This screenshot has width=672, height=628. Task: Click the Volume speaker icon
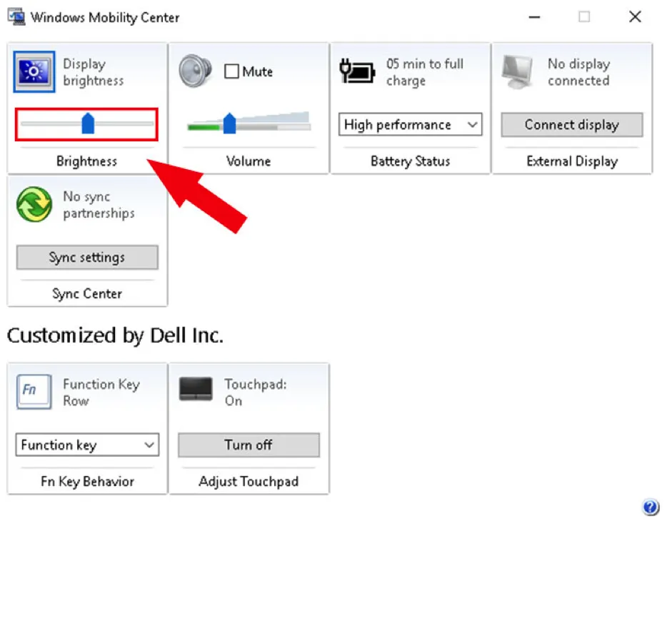[194, 71]
